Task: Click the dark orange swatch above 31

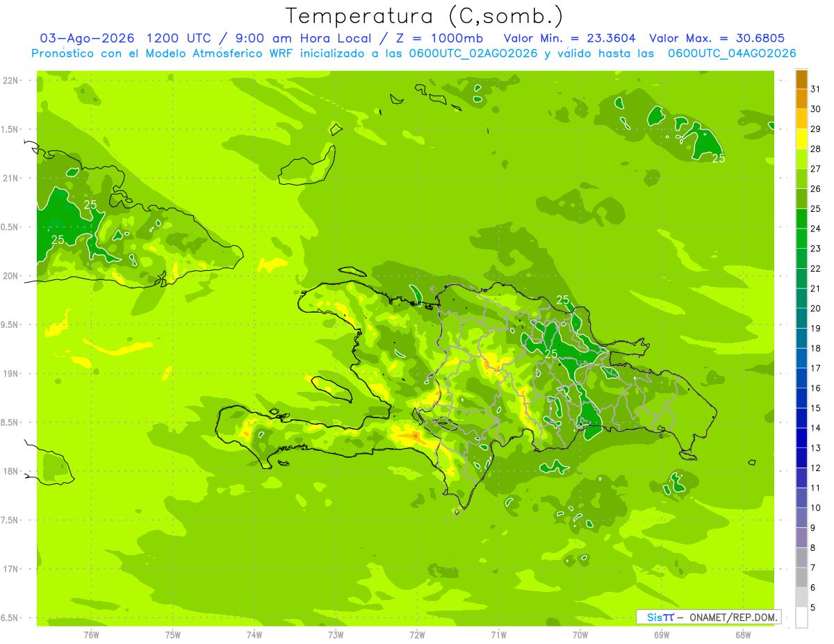Action: (801, 79)
